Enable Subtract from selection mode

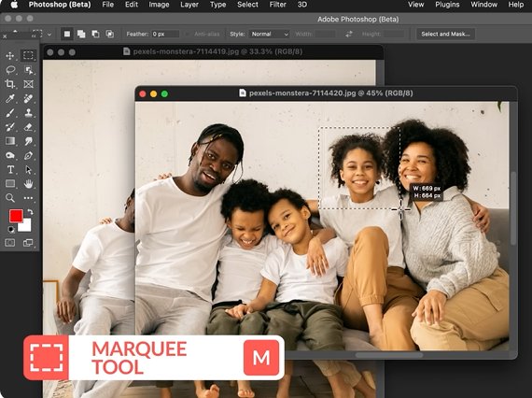[x=96, y=34]
